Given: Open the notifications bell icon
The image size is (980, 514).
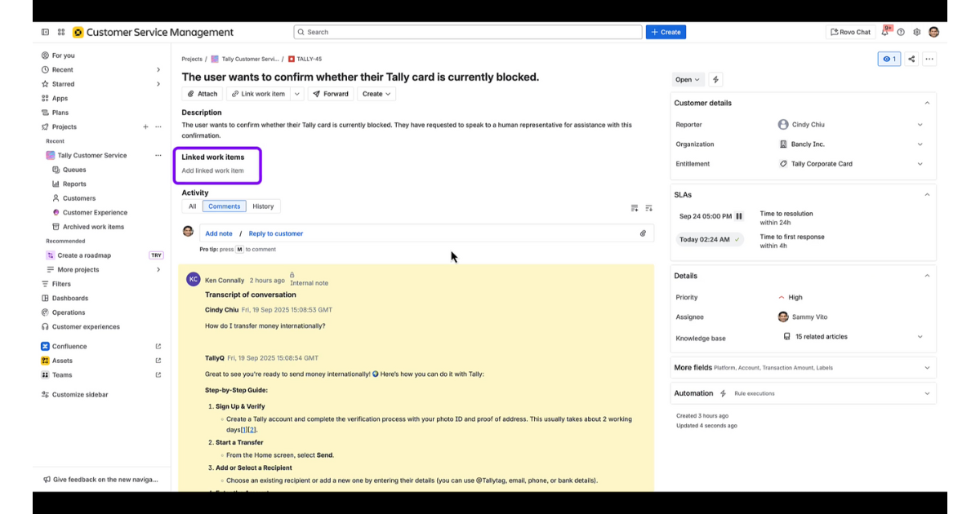Looking at the screenshot, I should click(x=884, y=33).
